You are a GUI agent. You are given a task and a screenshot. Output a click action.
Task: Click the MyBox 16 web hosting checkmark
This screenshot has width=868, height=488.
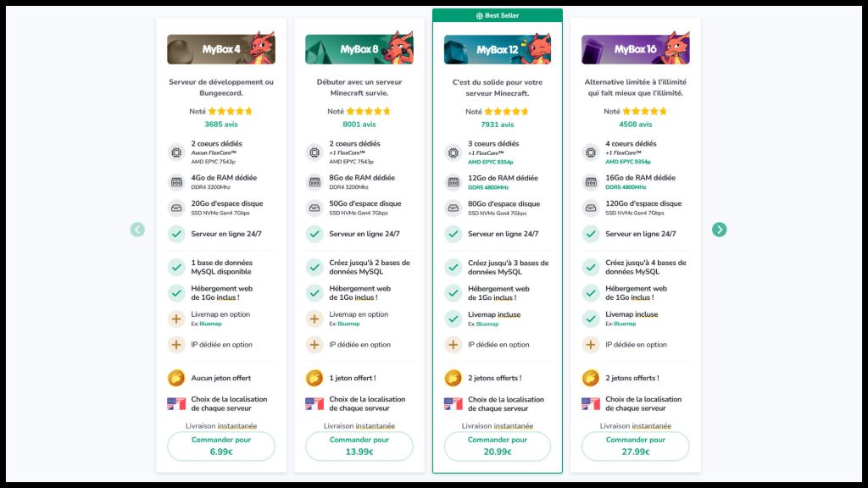point(591,293)
